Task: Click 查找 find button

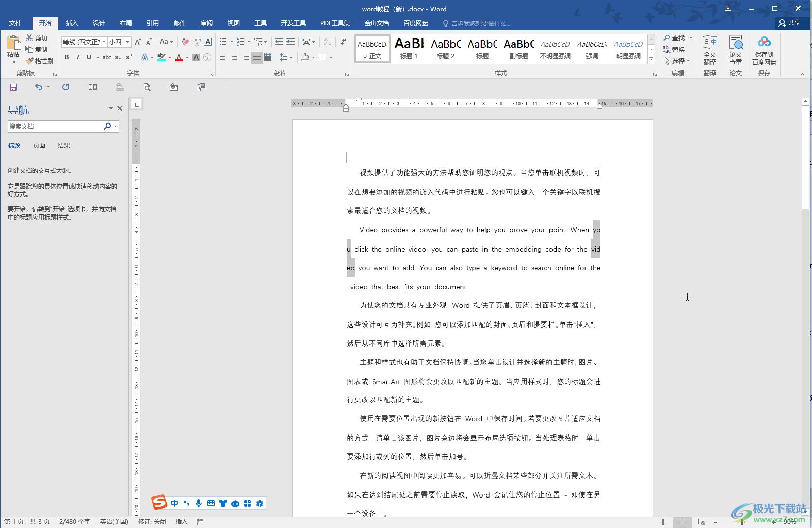Action: [675, 38]
